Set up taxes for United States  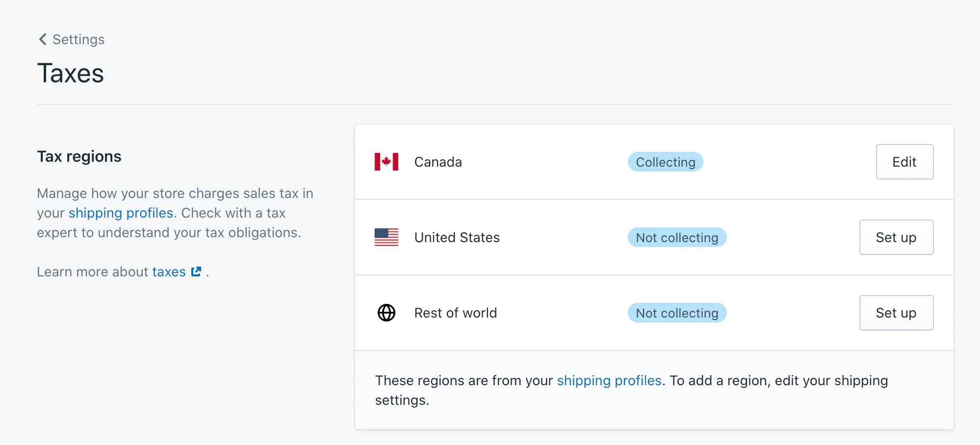point(896,237)
